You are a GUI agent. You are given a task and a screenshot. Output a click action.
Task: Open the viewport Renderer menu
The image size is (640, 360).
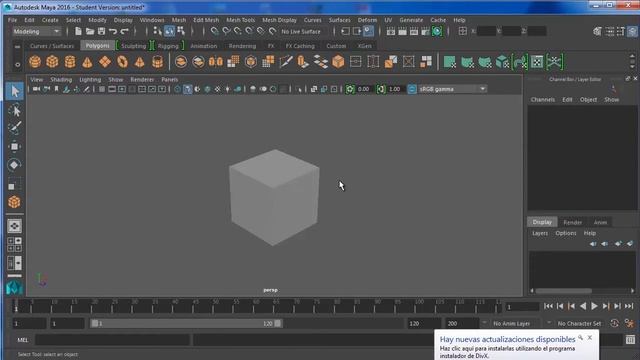pos(142,80)
